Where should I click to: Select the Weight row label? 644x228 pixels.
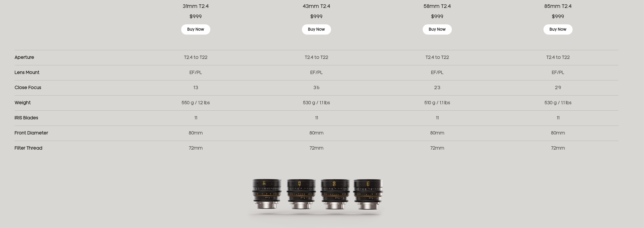tap(23, 103)
